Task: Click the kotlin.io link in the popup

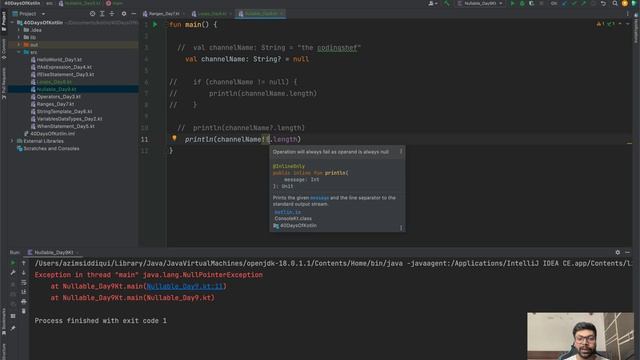Action: tap(287, 212)
